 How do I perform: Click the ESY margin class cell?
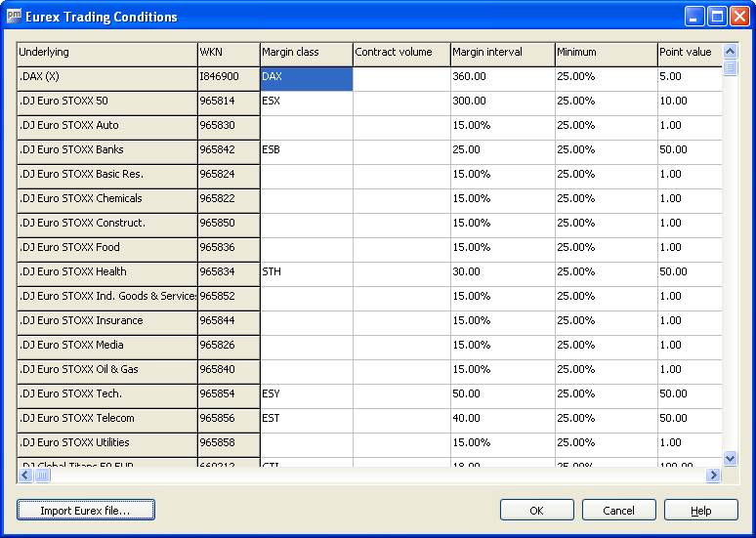[306, 394]
